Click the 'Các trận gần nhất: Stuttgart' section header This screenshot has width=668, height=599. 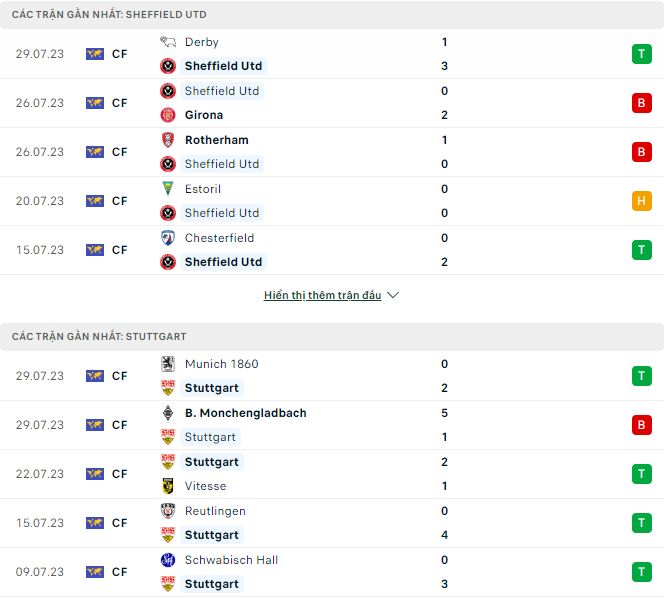pyautogui.click(x=99, y=337)
